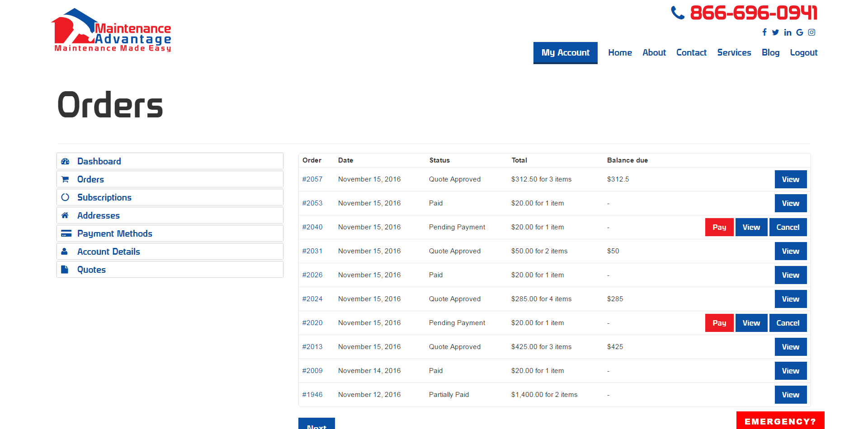Open the Services menu item

(734, 53)
